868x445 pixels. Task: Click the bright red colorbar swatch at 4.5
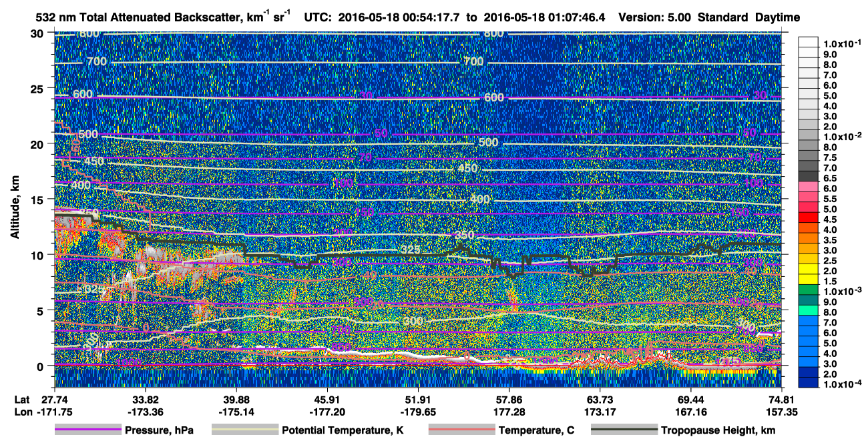tap(809, 218)
